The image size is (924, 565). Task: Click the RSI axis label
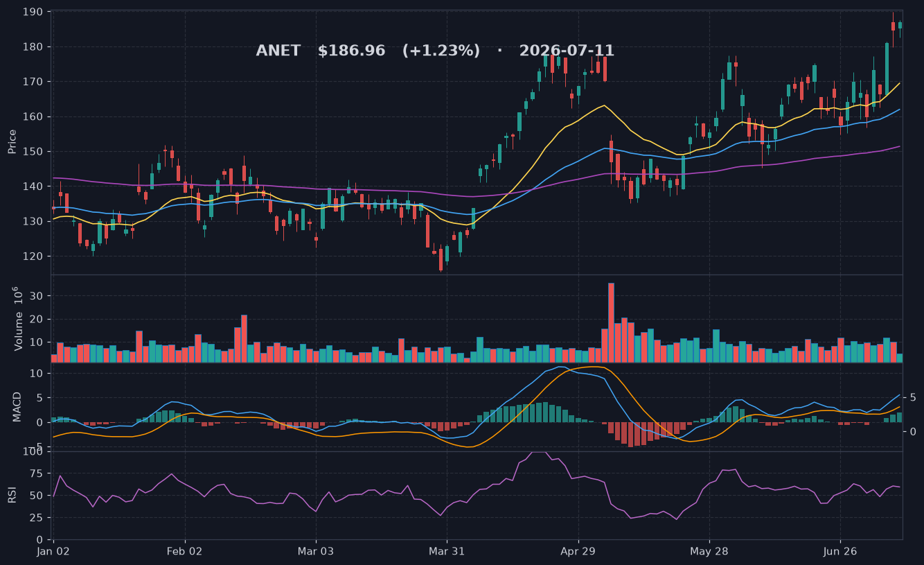(12, 495)
